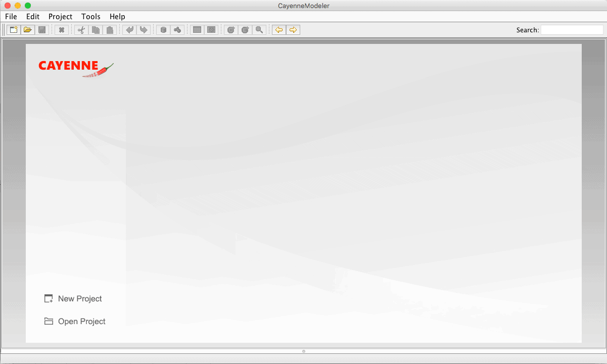Open the Project menu
Viewport: 607px width, 364px height.
(x=60, y=17)
